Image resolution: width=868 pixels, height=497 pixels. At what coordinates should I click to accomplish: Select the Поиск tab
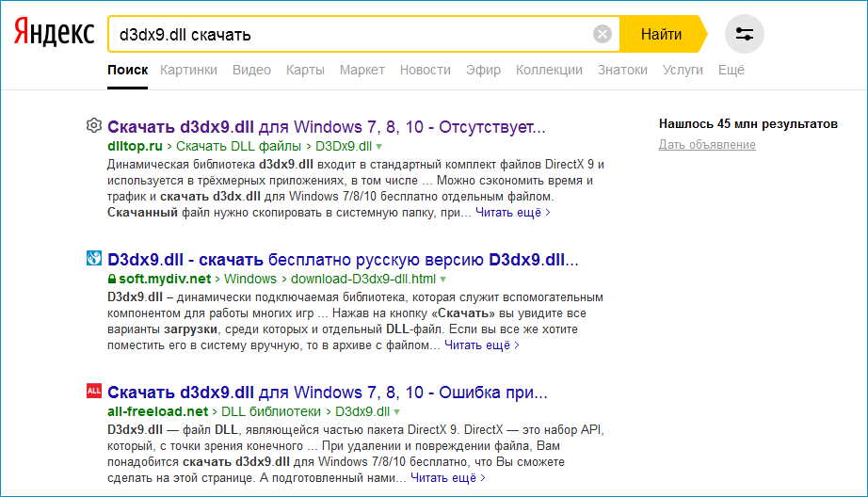pos(127,70)
